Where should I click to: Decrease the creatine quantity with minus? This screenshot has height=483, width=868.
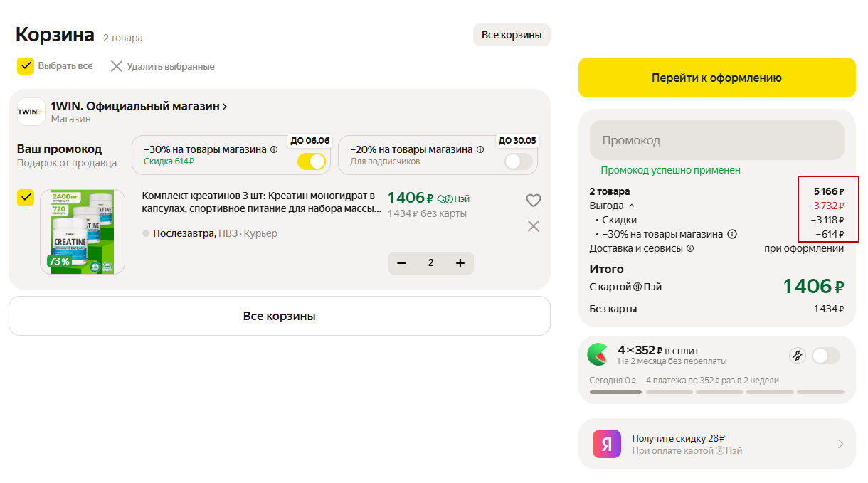coord(401,263)
